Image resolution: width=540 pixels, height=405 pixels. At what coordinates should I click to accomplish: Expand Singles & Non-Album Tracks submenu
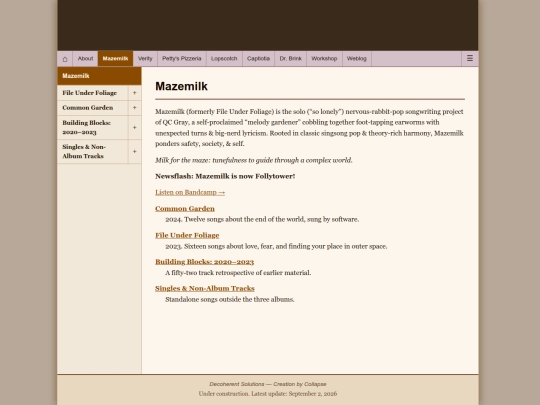pos(135,152)
